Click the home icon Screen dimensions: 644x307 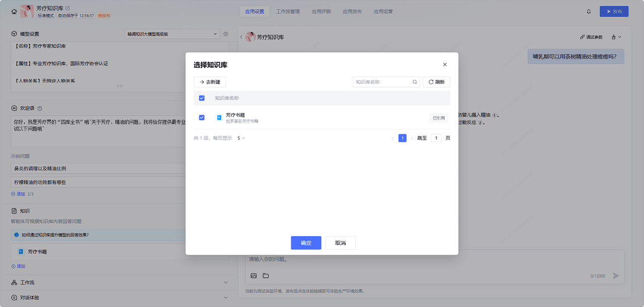click(x=14, y=12)
